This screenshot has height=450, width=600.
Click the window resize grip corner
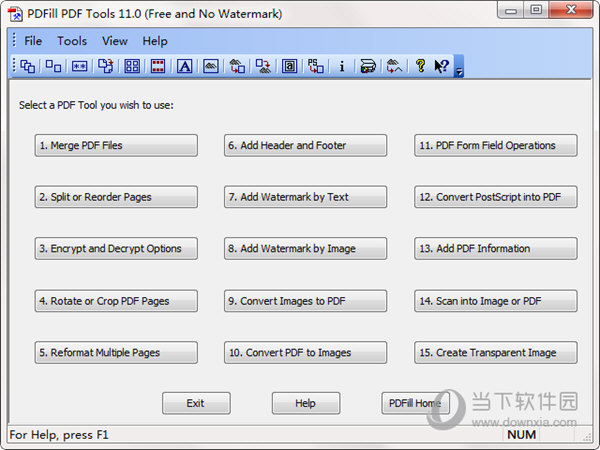tap(587, 437)
